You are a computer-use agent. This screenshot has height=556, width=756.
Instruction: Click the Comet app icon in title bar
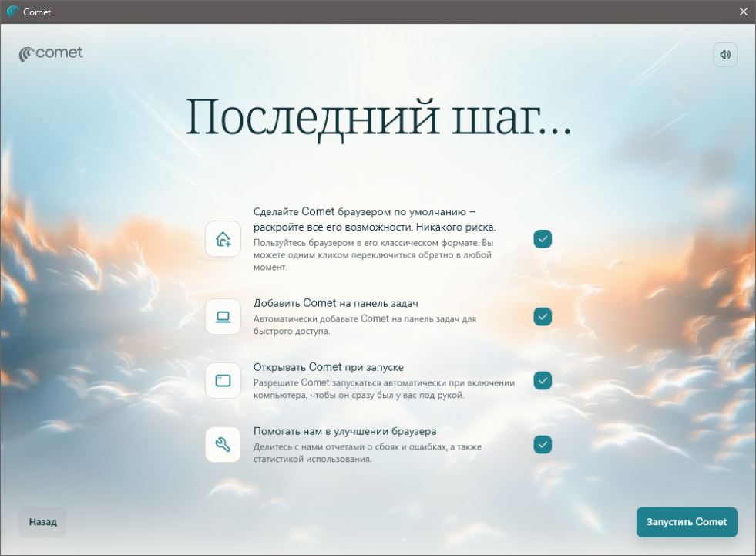click(x=12, y=12)
